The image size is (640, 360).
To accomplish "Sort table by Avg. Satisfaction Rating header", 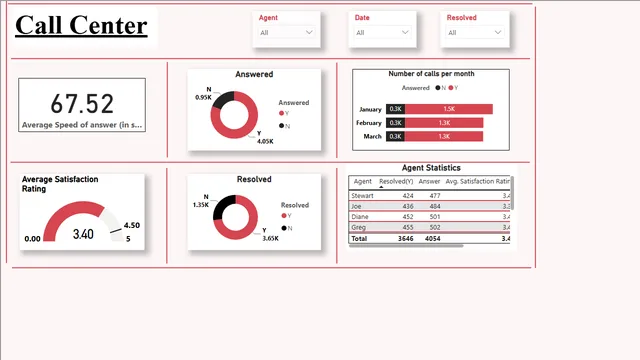I will [x=478, y=181].
